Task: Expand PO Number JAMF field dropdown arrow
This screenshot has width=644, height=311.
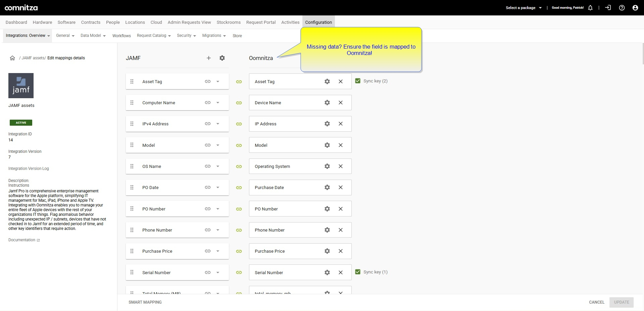Action: [x=218, y=209]
